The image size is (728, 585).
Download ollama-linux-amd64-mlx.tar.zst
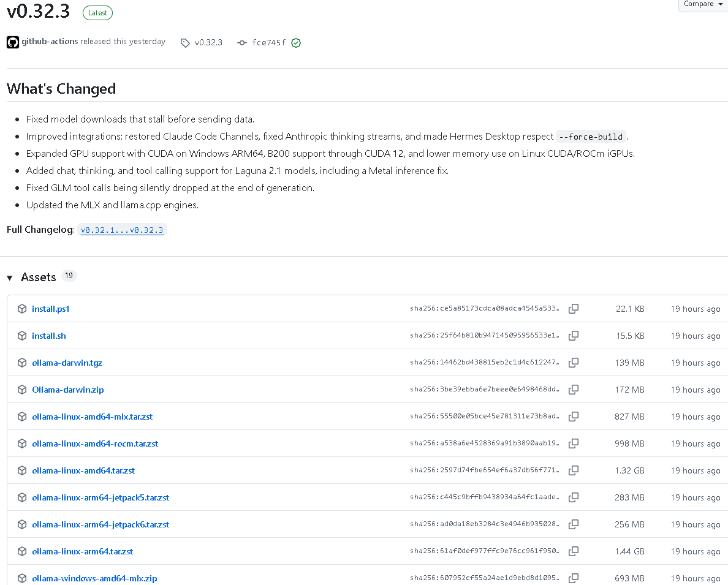coord(93,417)
